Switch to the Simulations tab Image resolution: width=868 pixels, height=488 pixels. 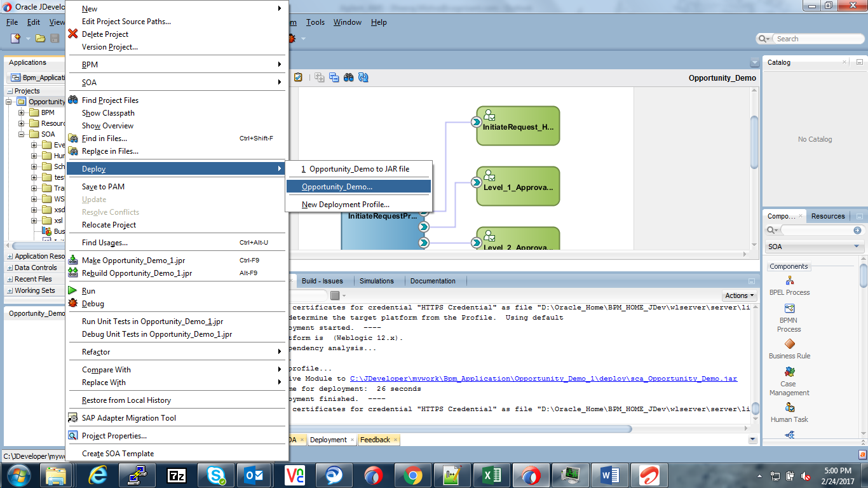coord(377,280)
